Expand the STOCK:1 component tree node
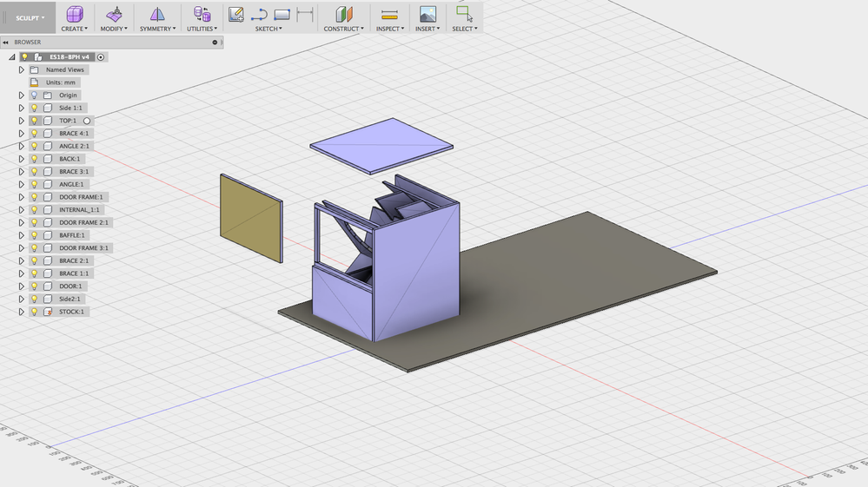 point(22,312)
